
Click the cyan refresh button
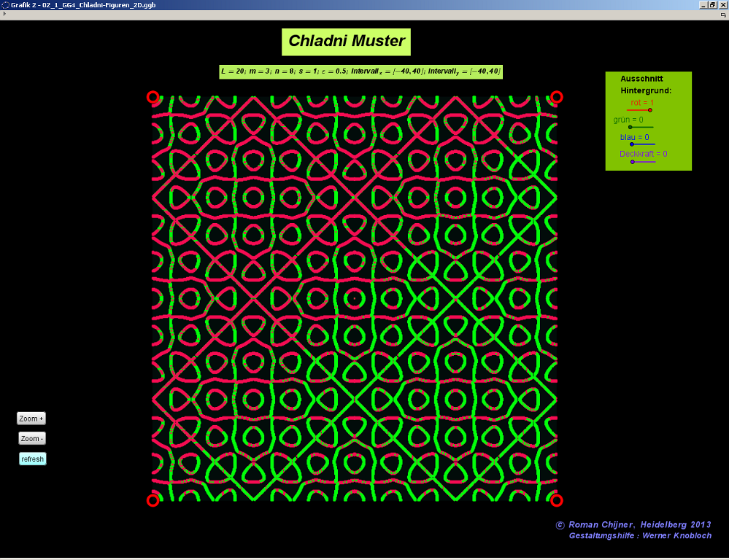pos(33,459)
